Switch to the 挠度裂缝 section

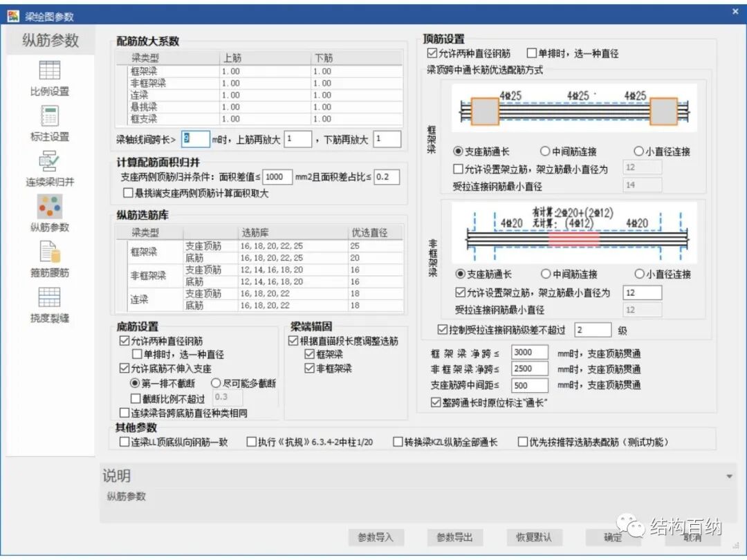click(49, 296)
